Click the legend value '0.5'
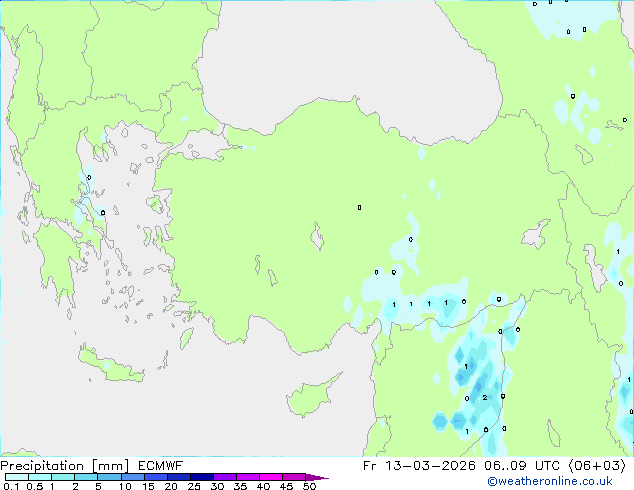634x490 pixels. coord(34,486)
